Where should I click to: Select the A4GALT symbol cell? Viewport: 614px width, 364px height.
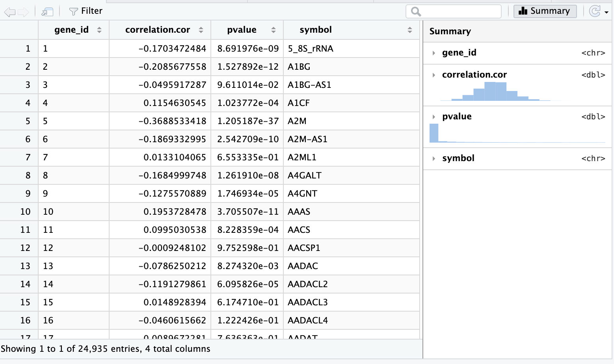(351, 175)
